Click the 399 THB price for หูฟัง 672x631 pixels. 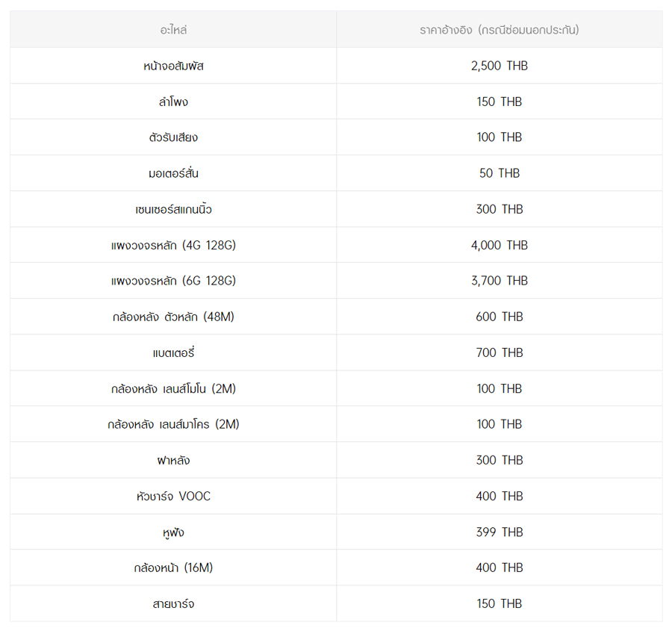(x=499, y=532)
